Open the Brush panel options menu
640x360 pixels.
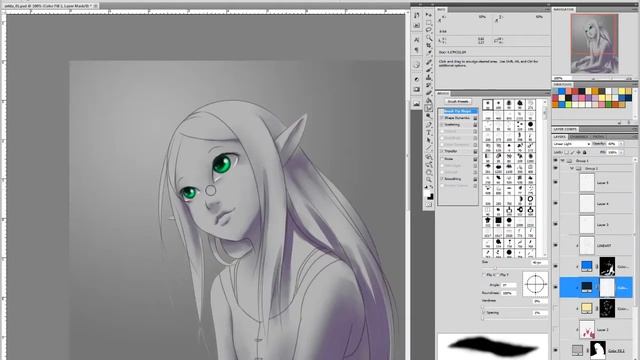pyautogui.click(x=547, y=93)
